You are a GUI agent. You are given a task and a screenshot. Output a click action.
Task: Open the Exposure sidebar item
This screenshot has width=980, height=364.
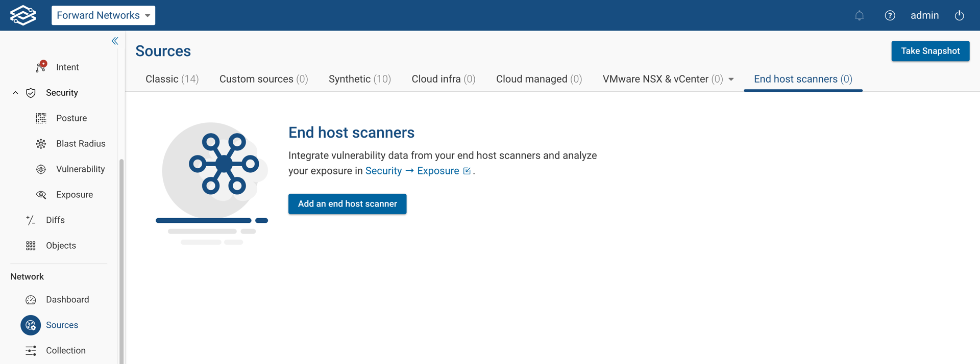point(75,195)
